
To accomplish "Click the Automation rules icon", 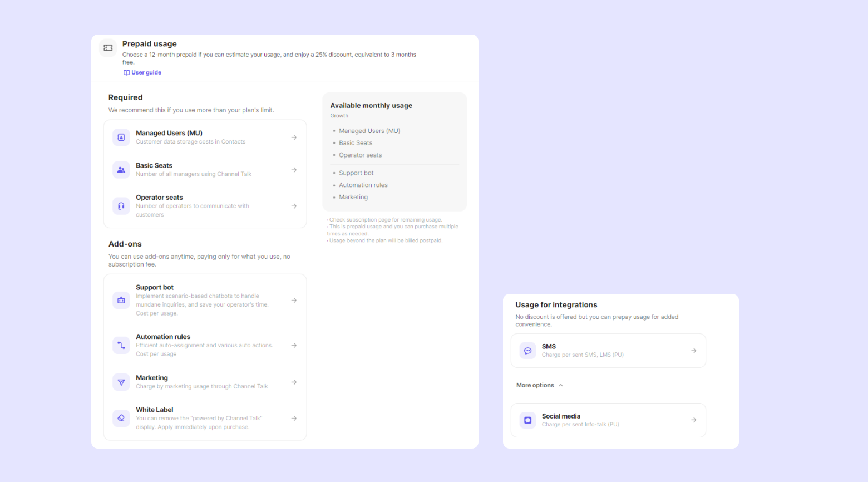I will click(x=121, y=346).
